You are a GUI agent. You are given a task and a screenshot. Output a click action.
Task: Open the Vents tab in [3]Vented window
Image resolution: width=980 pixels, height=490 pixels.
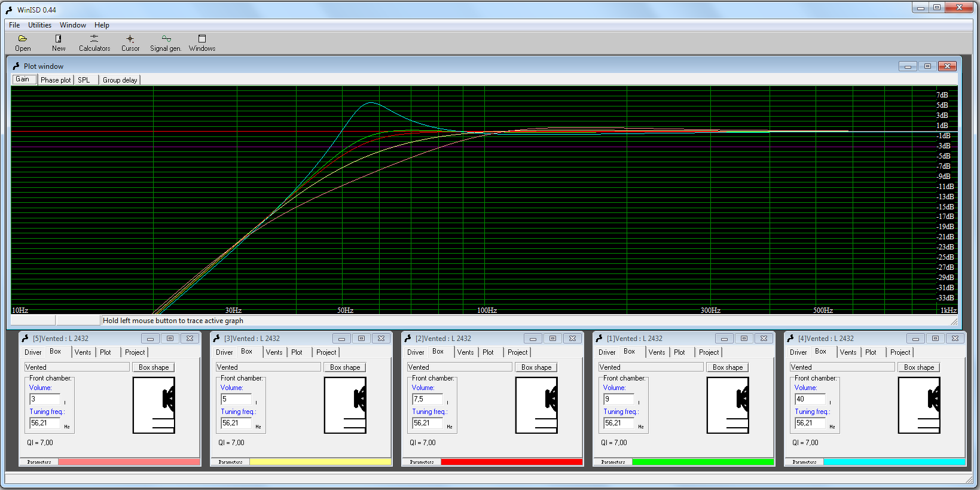pyautogui.click(x=274, y=352)
